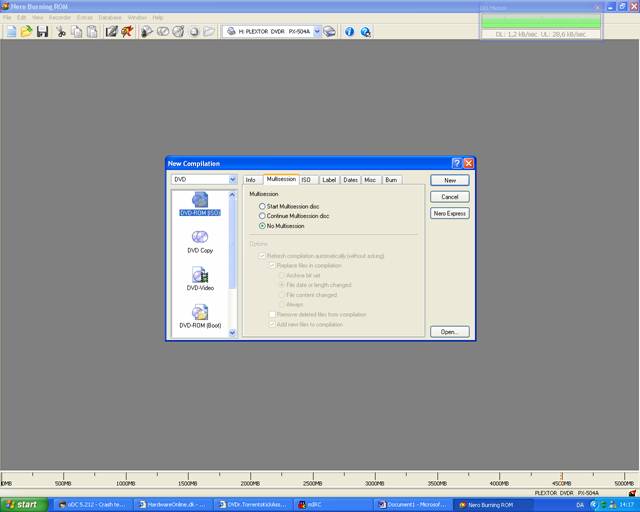Click the dialog's question mark help icon
Viewport: 640px width, 512px height.
tap(456, 163)
